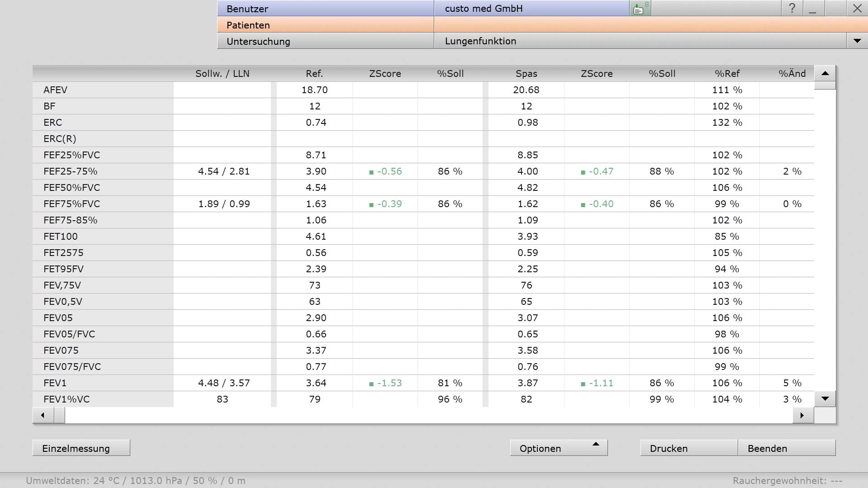
Task: Select the FEV1%VC row label
Action: click(x=66, y=399)
